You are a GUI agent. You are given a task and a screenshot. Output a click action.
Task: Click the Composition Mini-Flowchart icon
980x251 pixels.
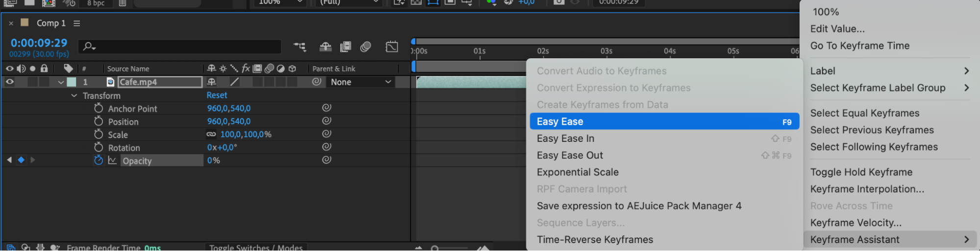click(x=300, y=46)
